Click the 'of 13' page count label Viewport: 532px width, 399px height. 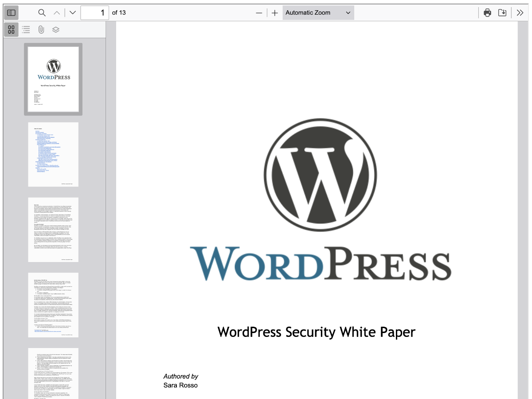(x=119, y=13)
